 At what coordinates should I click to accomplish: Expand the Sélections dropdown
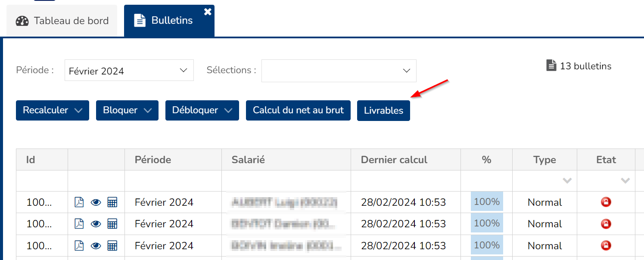[x=339, y=71]
